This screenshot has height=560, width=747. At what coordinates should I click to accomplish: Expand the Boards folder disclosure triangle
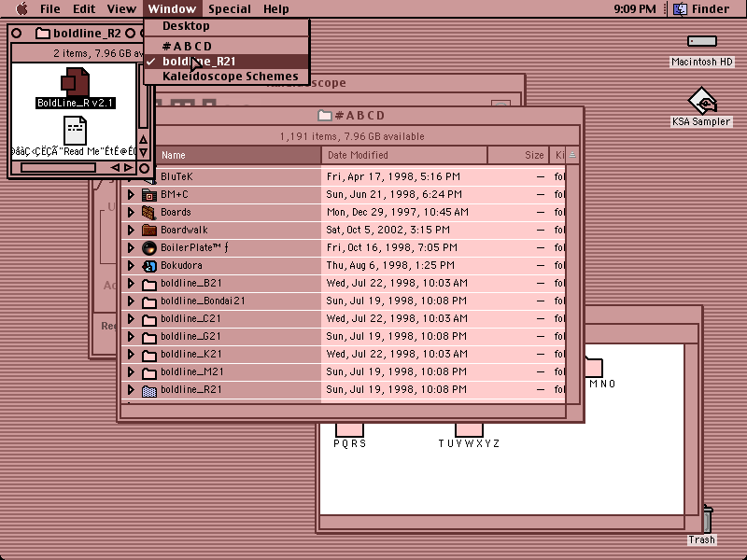point(131,213)
